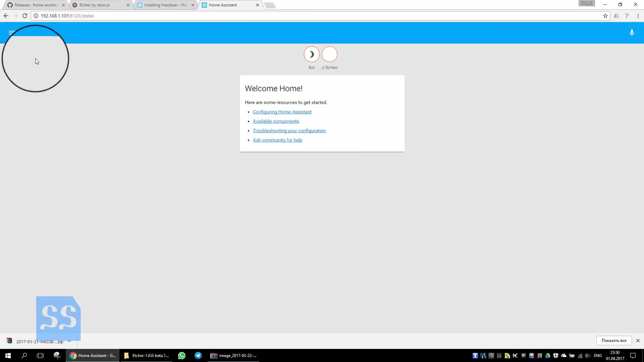Open the Windows Start menu
Image resolution: width=644 pixels, height=362 pixels.
point(8,356)
